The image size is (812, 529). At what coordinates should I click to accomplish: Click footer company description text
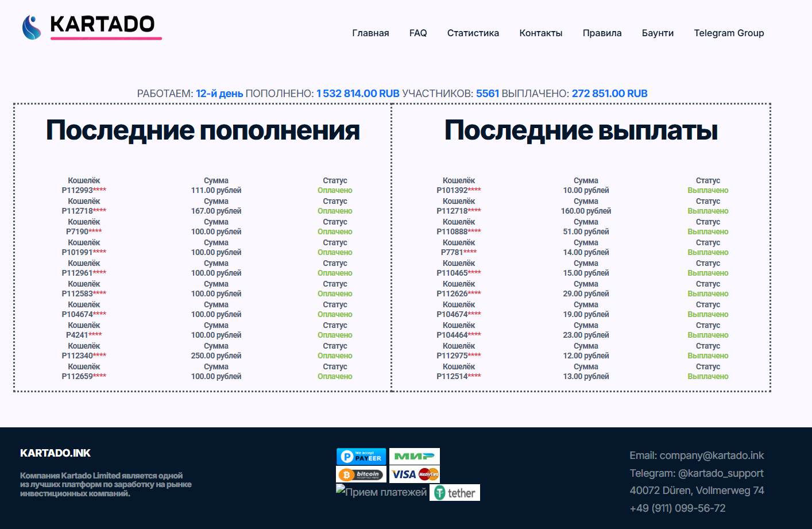pyautogui.click(x=106, y=484)
